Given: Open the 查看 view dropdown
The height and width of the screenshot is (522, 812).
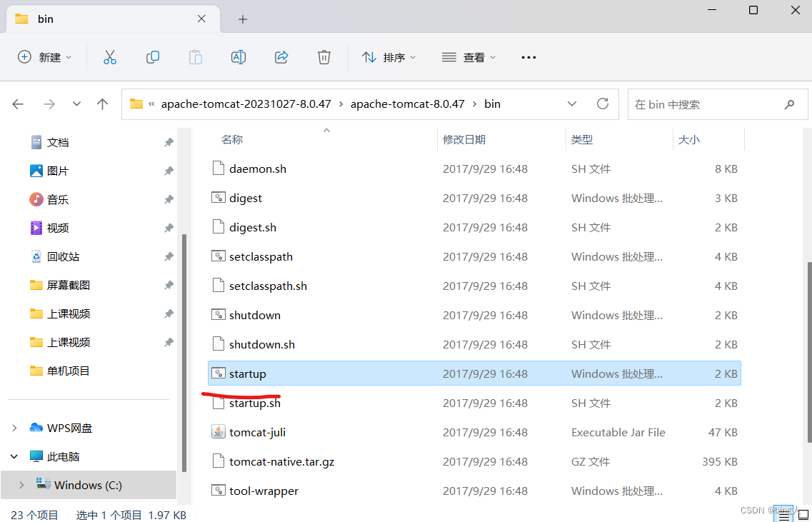Looking at the screenshot, I should point(468,57).
